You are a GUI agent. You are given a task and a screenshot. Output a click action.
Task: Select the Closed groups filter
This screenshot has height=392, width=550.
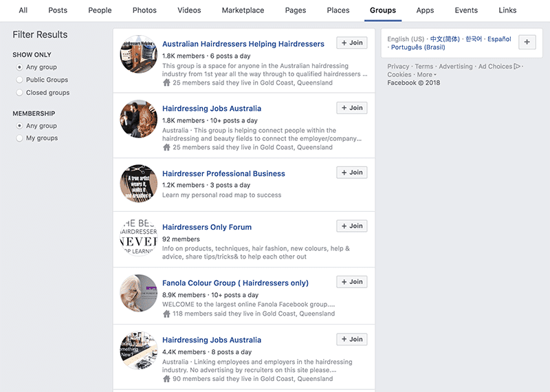[20, 93]
